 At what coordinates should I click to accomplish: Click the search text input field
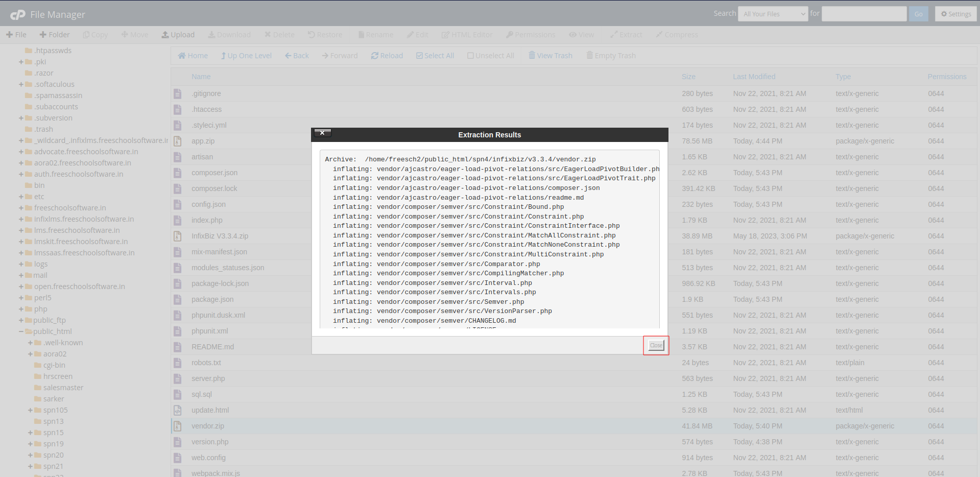pyautogui.click(x=864, y=14)
